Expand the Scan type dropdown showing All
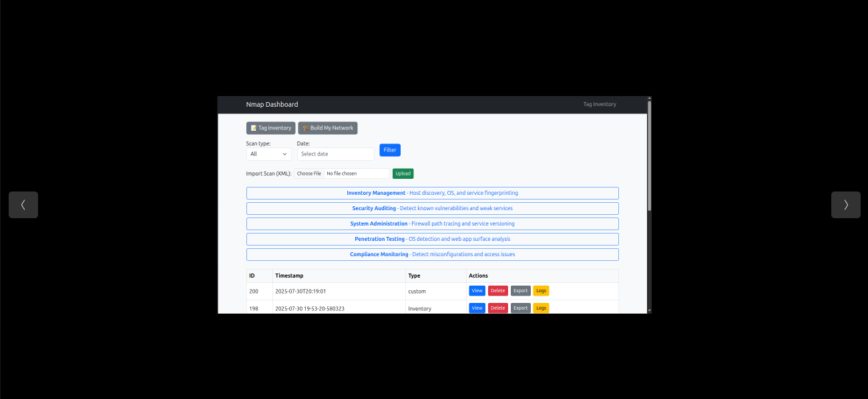 (x=268, y=154)
